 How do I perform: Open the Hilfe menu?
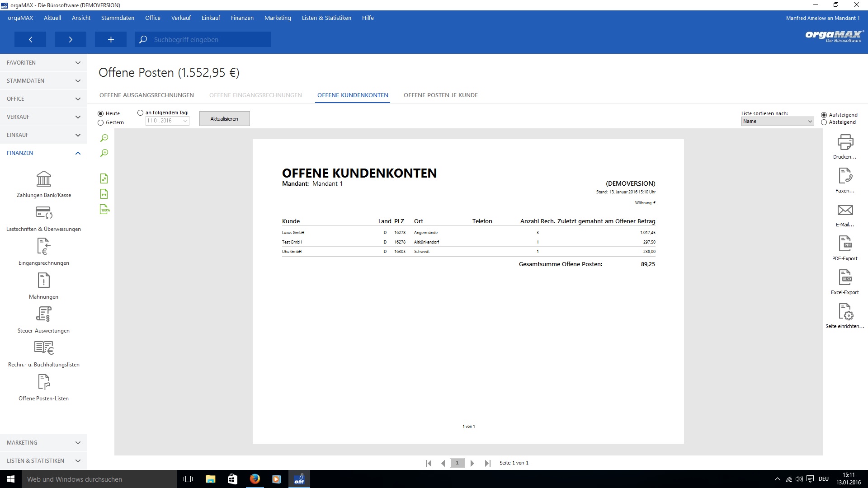[368, 18]
